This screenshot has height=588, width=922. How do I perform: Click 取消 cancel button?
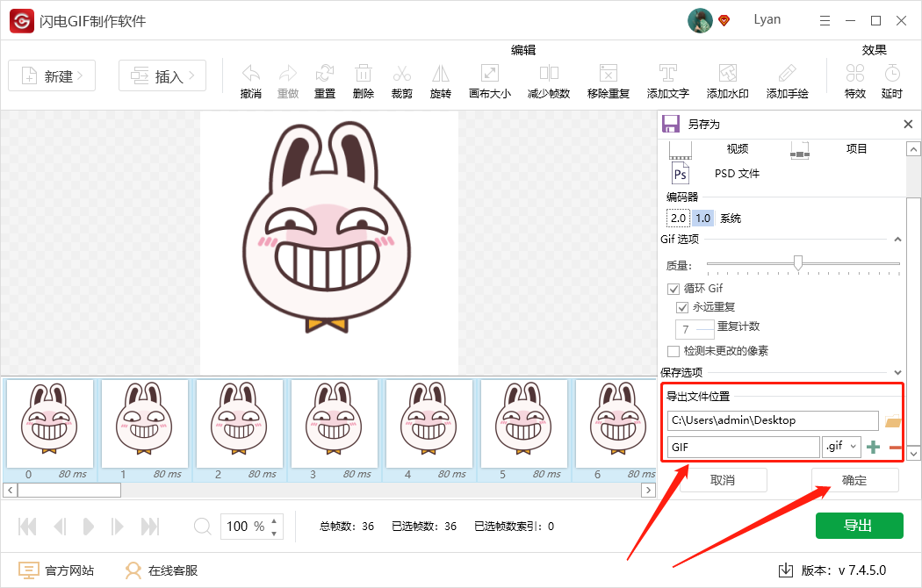[724, 480]
